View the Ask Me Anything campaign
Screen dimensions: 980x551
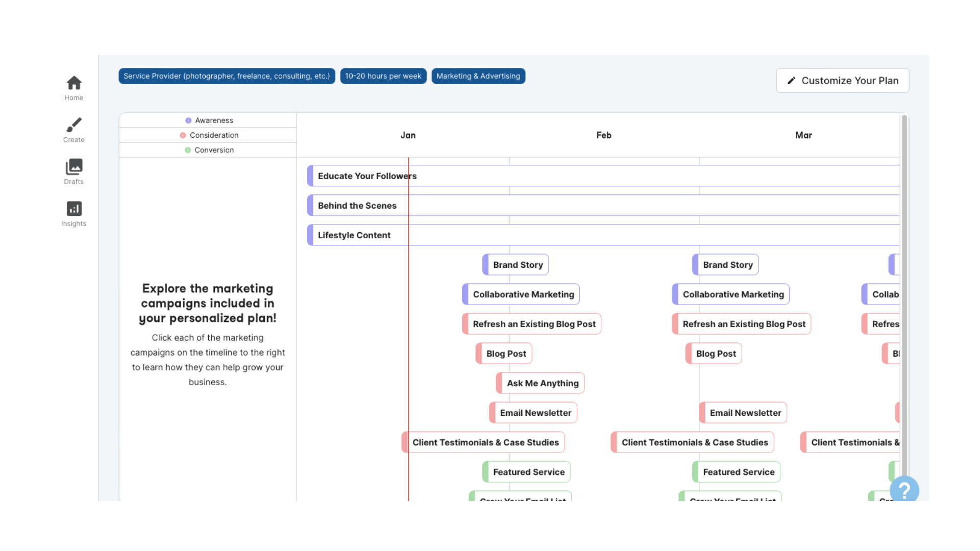coord(540,383)
